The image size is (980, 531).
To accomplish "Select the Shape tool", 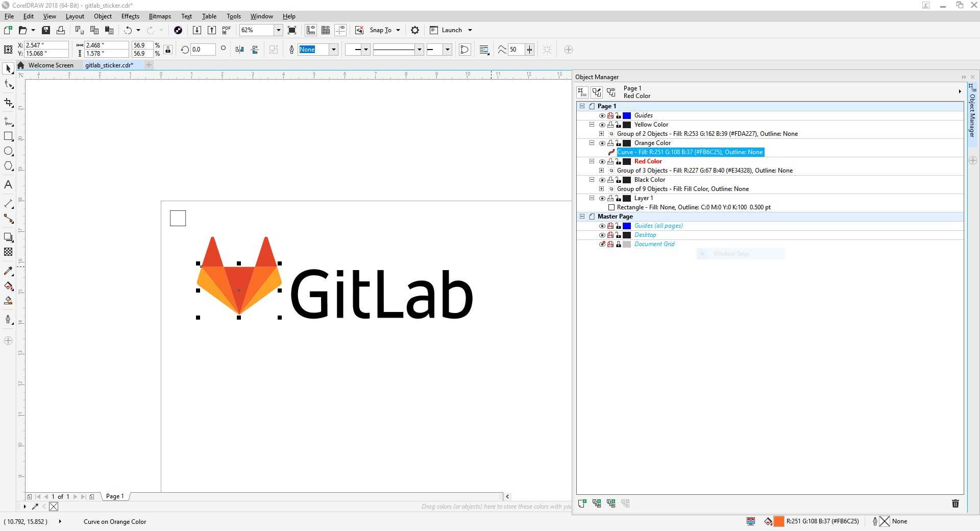I will point(8,85).
